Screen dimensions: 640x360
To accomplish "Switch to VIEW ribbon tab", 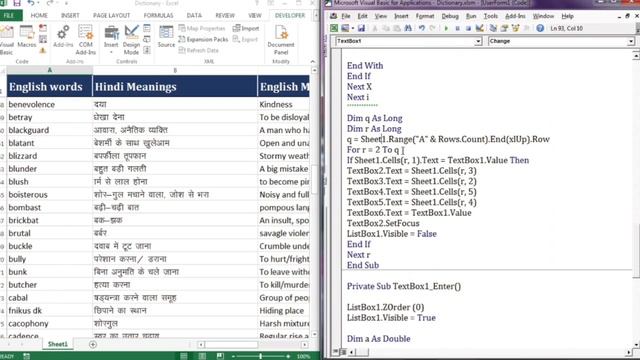I will 255,16.
